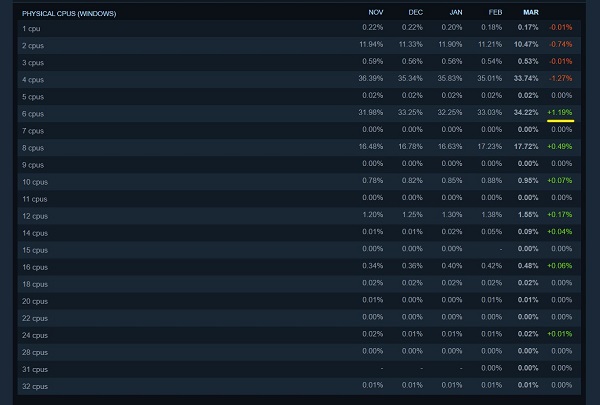
Task: Click the PHYSICAL CPUS (WINDOWS) table heading
Action: [x=69, y=13]
